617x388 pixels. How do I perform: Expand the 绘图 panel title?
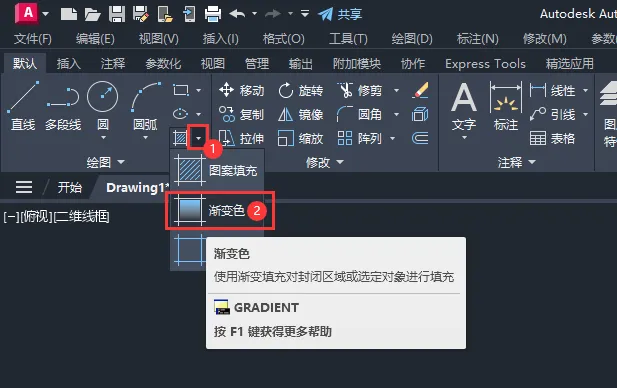(105, 162)
